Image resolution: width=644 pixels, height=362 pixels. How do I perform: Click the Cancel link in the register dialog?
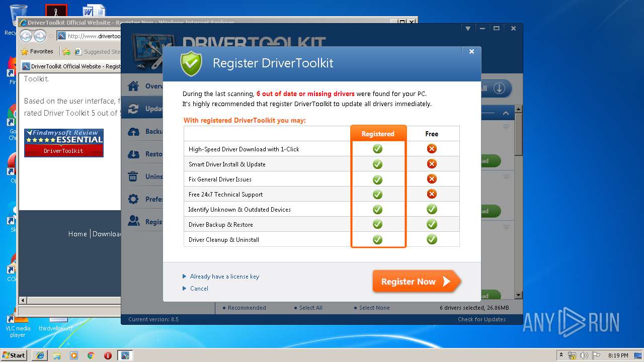[199, 289]
